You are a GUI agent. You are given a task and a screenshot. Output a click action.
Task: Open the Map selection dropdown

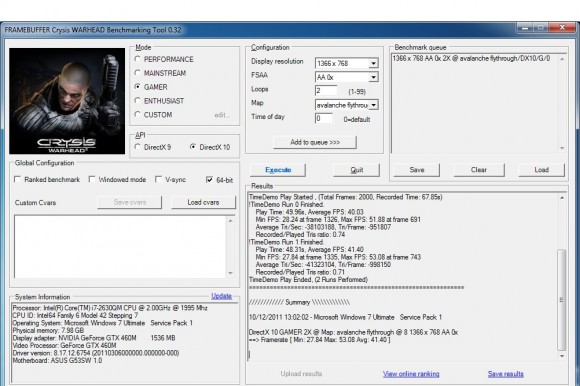tap(373, 105)
